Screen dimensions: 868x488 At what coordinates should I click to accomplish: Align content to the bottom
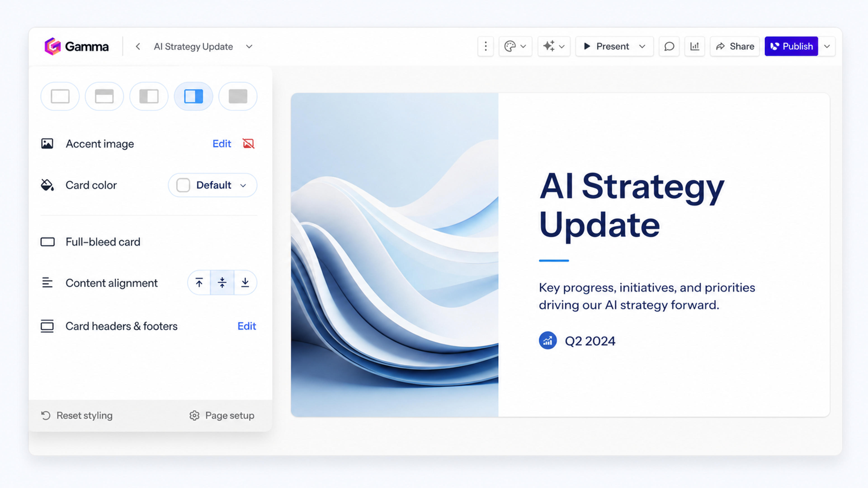[x=245, y=283]
